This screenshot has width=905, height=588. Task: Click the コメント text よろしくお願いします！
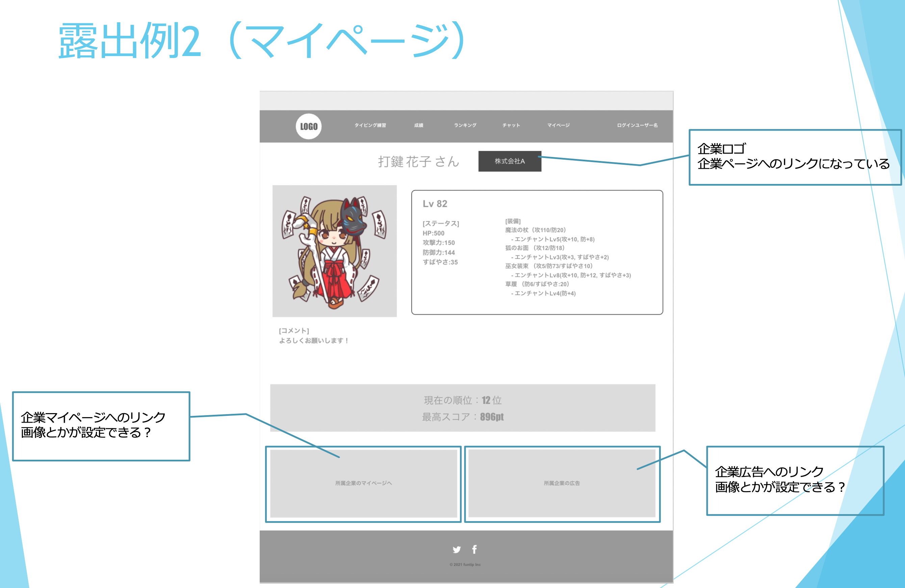click(314, 341)
